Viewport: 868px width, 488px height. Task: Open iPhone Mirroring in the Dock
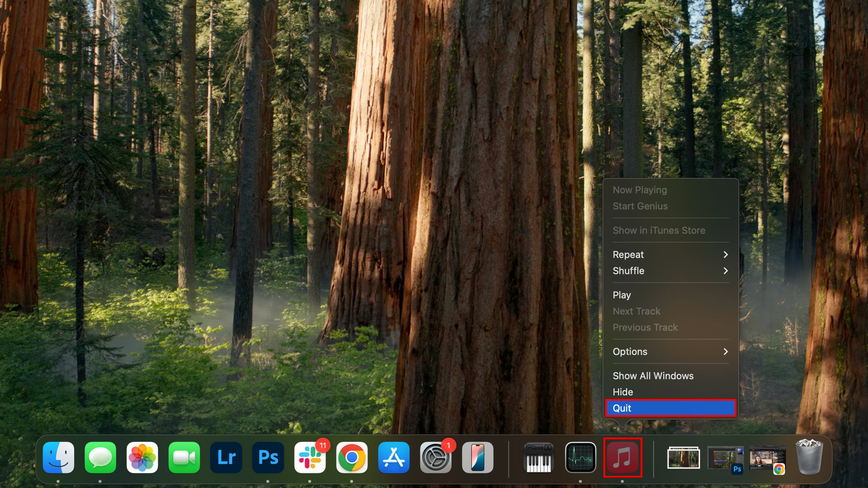coord(478,457)
